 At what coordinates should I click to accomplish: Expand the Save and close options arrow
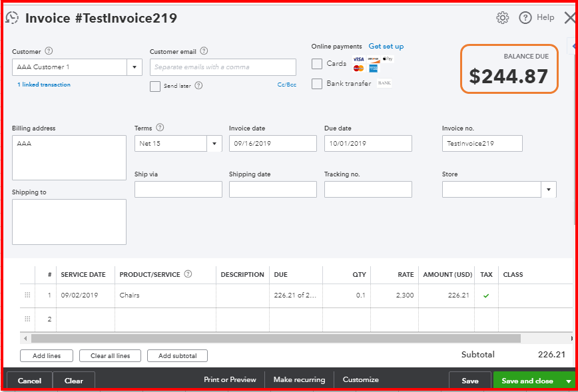(569, 381)
